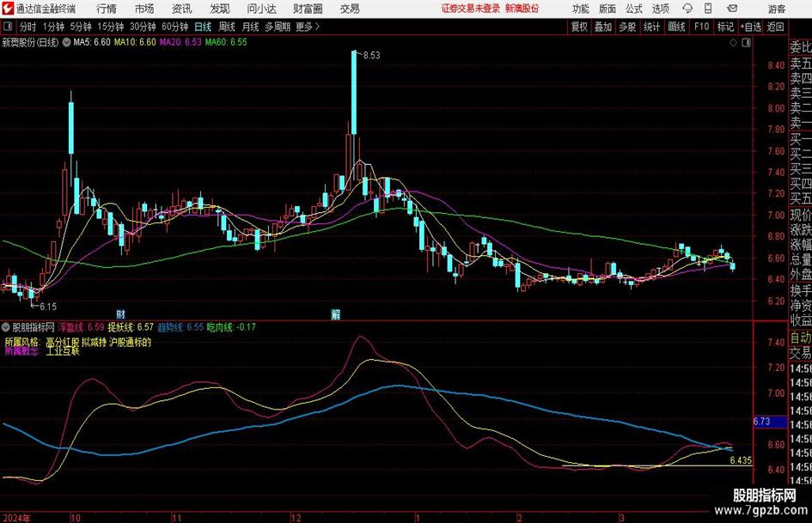Click the MA60: 6.55 label
The height and width of the screenshot is (523, 812).
226,42
